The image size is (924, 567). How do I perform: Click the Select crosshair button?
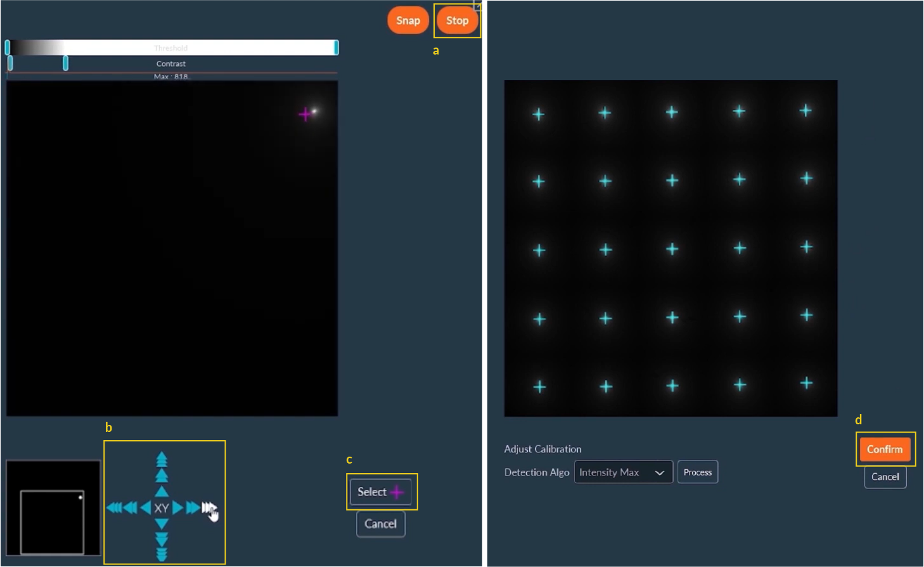[x=380, y=492]
